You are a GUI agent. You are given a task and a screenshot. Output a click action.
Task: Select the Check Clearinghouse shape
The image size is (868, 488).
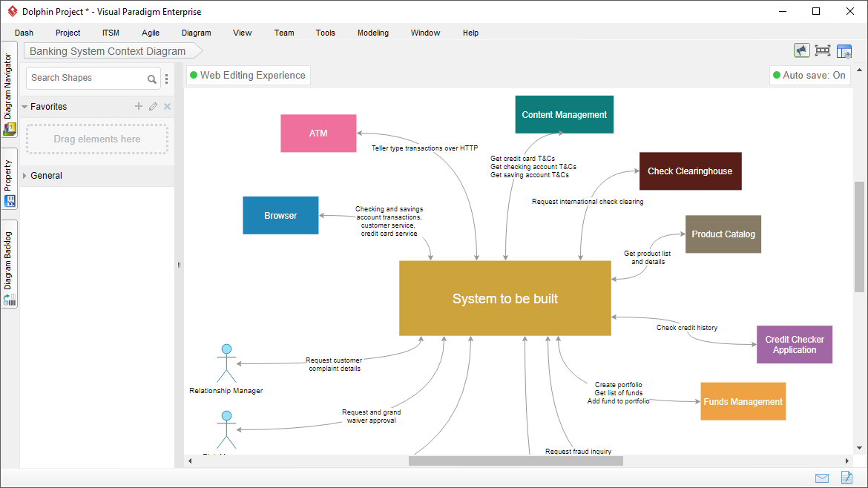coord(690,171)
